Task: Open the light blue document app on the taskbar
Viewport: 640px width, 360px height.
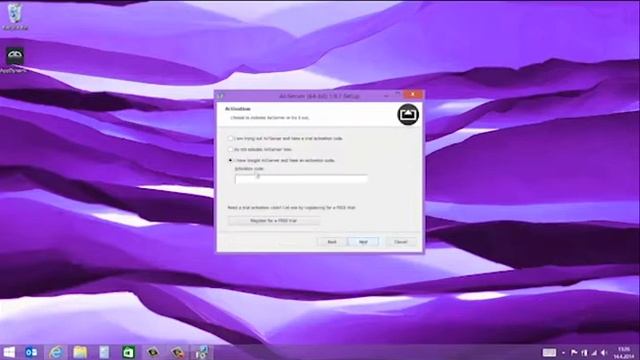Action: (104, 352)
